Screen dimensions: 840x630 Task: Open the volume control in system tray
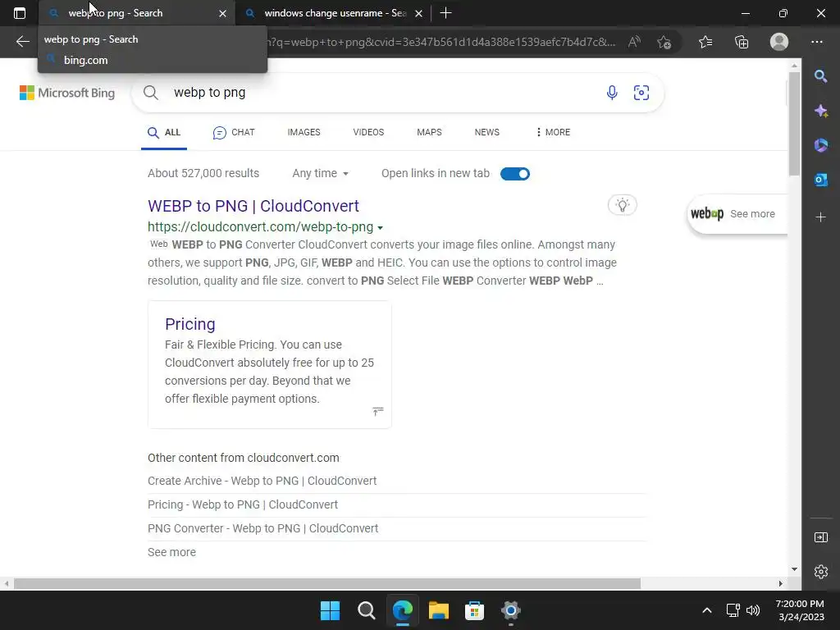[x=753, y=610]
